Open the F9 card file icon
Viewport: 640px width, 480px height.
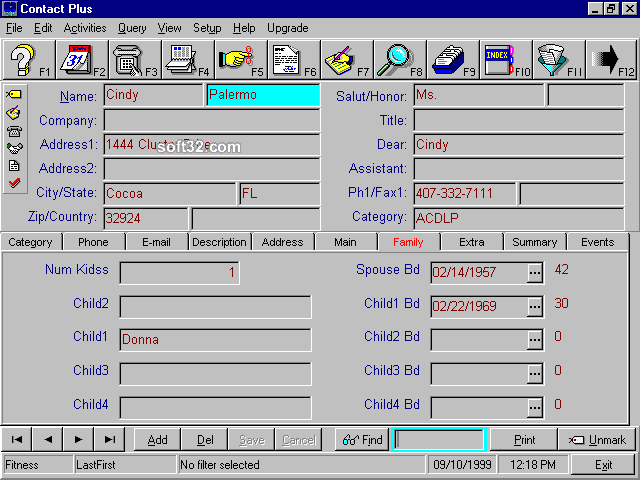click(453, 60)
